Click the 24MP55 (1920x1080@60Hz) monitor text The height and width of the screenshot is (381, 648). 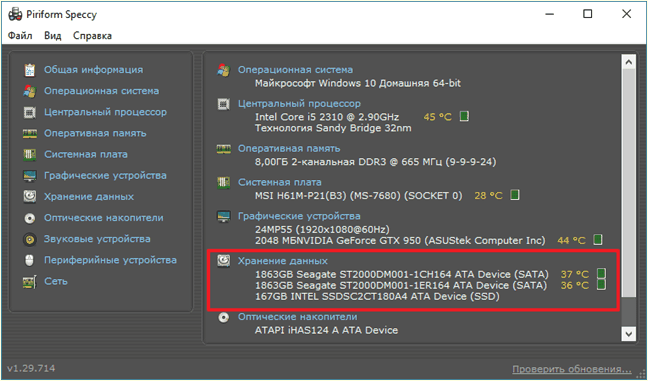coord(322,229)
